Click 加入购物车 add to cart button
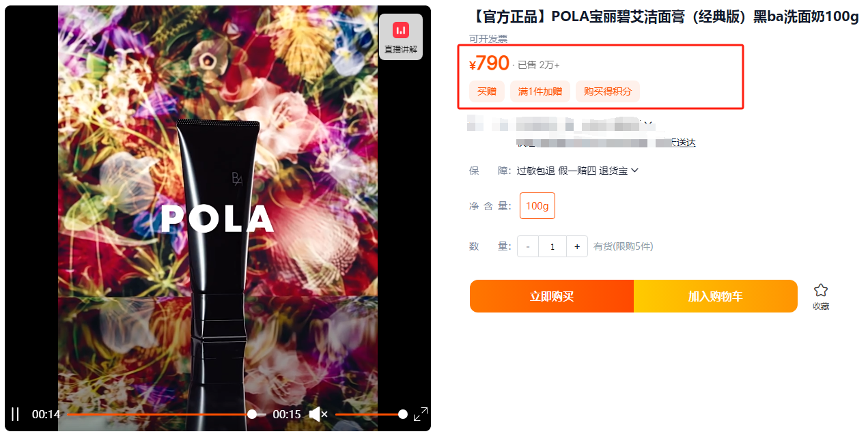 point(716,296)
